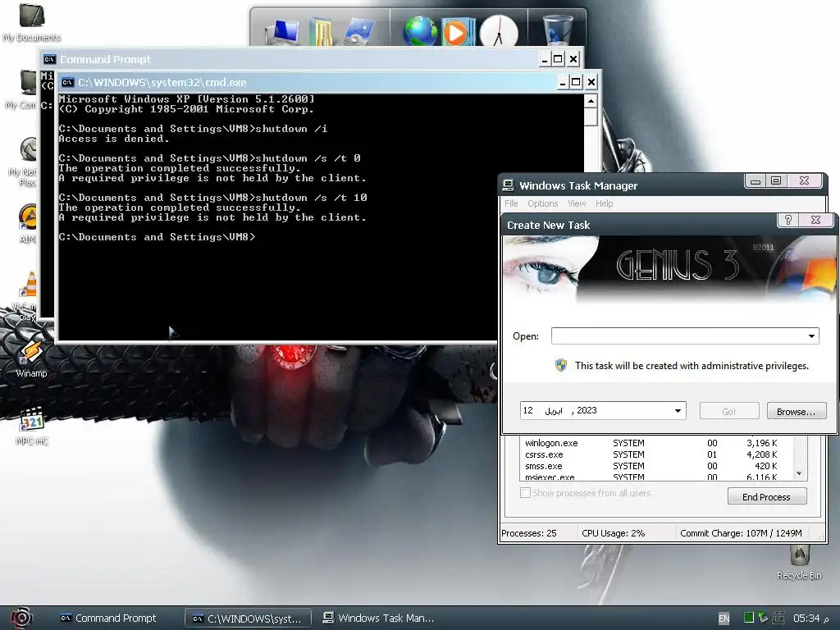The height and width of the screenshot is (630, 840).
Task: Open the Start button at taskbar corner
Action: [x=21, y=618]
